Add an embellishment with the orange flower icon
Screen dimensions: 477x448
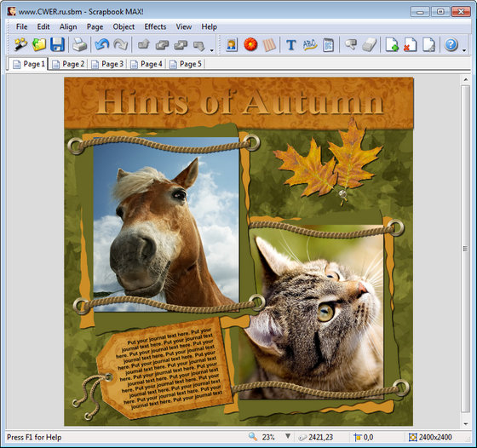[x=250, y=44]
